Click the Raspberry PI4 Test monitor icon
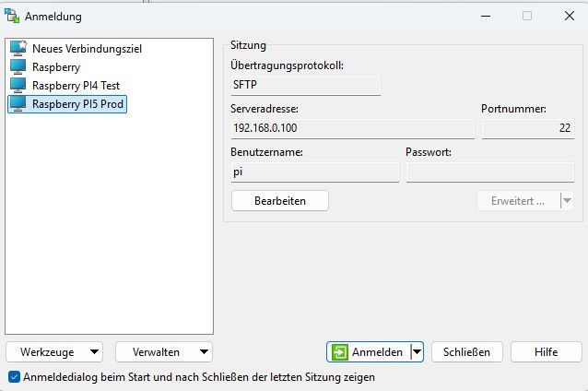The height and width of the screenshot is (391, 588). 18,85
